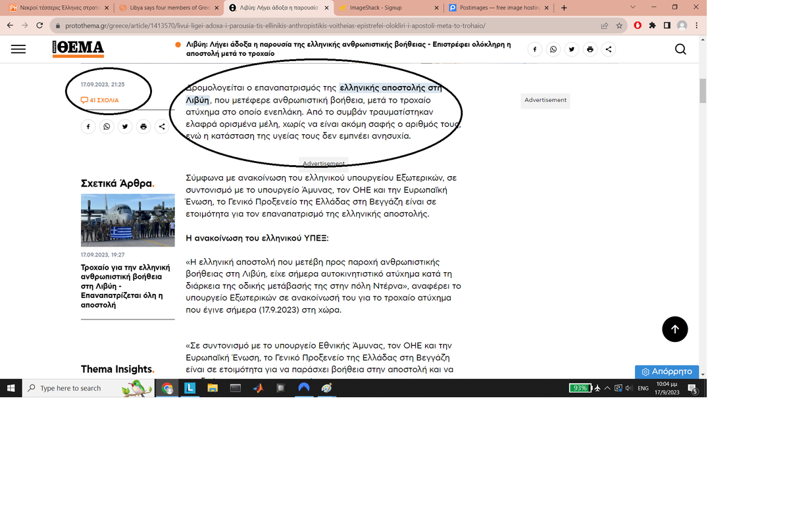This screenshot has height=526, width=812.
Task: Toggle the Chrome side panel icon
Action: pyautogui.click(x=667, y=26)
